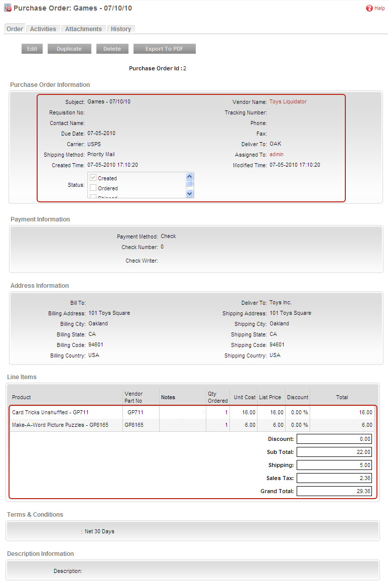Click the Net 30 Days terms text
The height and width of the screenshot is (588, 389).
point(99,531)
